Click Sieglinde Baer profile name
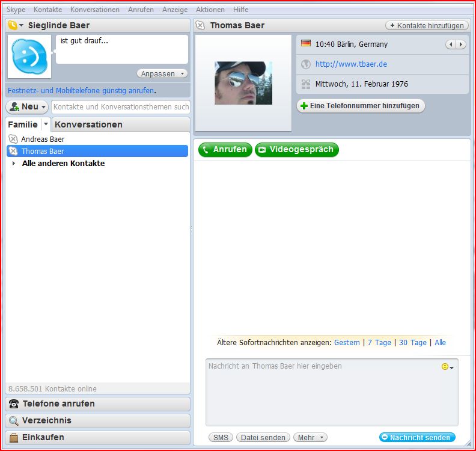Screen dimensions: 476x451 tap(59, 25)
